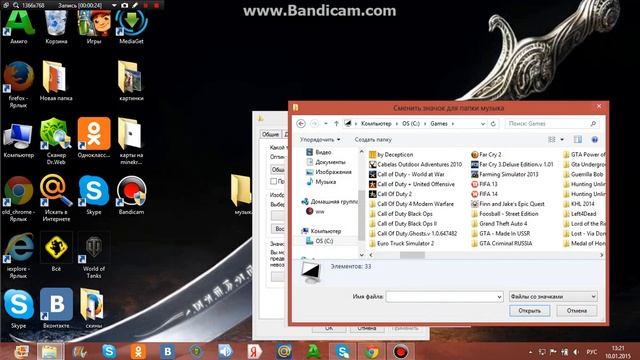Select Grand Theft Auto 4 folder
640x360 pixels.
(499, 224)
